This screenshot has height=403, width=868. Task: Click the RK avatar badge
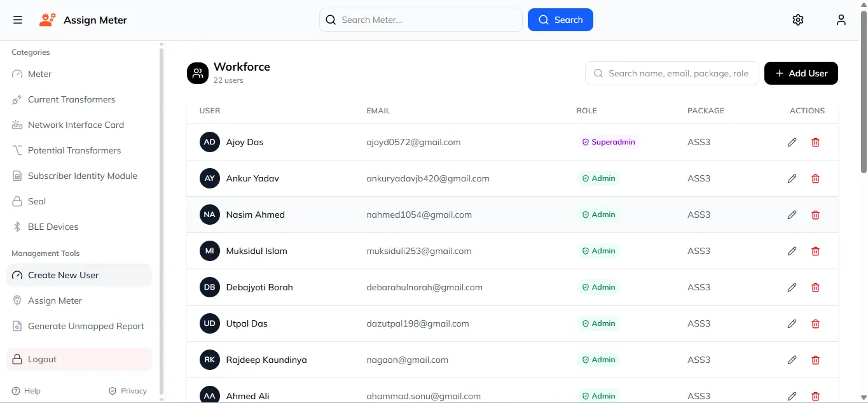210,360
